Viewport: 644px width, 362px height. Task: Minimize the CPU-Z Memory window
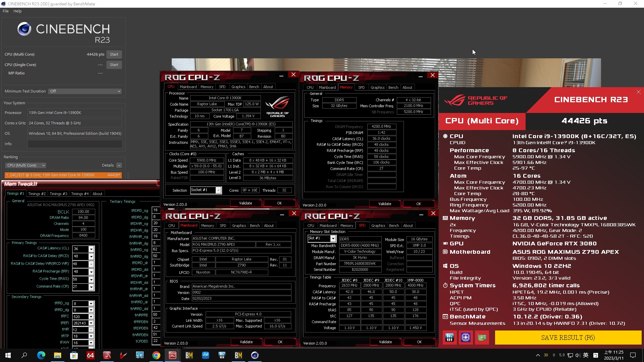coord(420,77)
